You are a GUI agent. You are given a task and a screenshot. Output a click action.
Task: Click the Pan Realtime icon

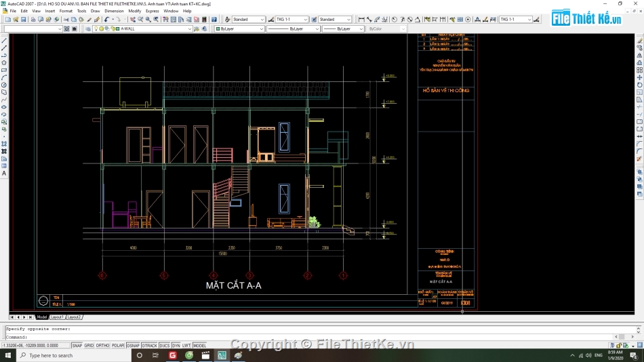coord(133,19)
